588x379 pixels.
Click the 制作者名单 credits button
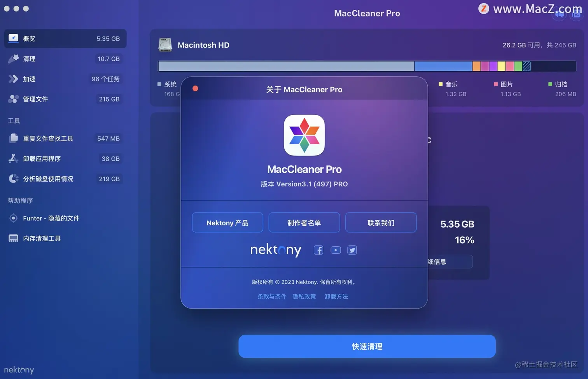click(304, 223)
